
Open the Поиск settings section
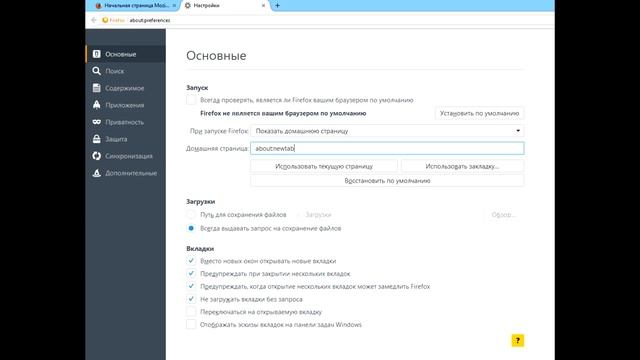126,71
